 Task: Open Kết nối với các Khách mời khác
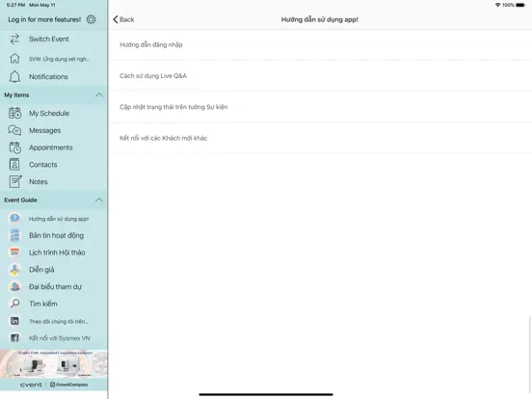pos(320,138)
